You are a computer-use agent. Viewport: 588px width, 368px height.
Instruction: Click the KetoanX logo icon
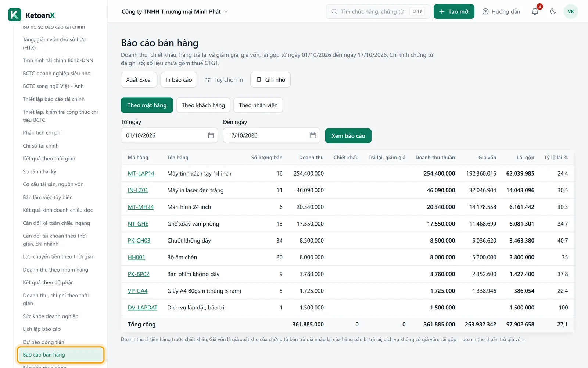pyautogui.click(x=15, y=15)
